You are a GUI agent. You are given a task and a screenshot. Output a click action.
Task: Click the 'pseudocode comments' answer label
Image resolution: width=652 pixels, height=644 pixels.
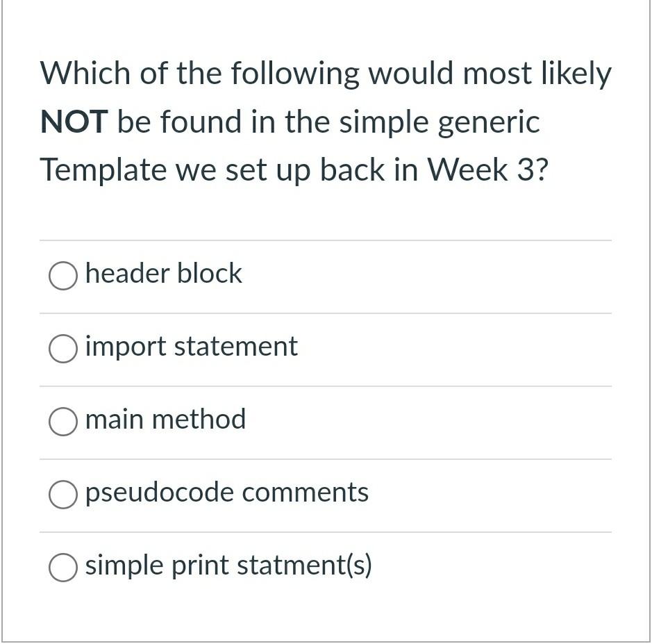pyautogui.click(x=226, y=493)
